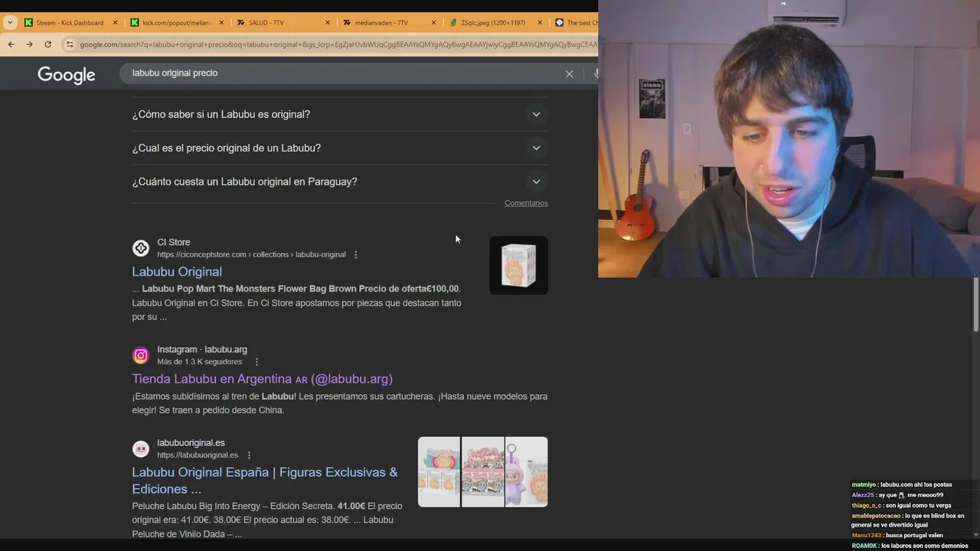Open Instagram result options menu dots

(256, 362)
